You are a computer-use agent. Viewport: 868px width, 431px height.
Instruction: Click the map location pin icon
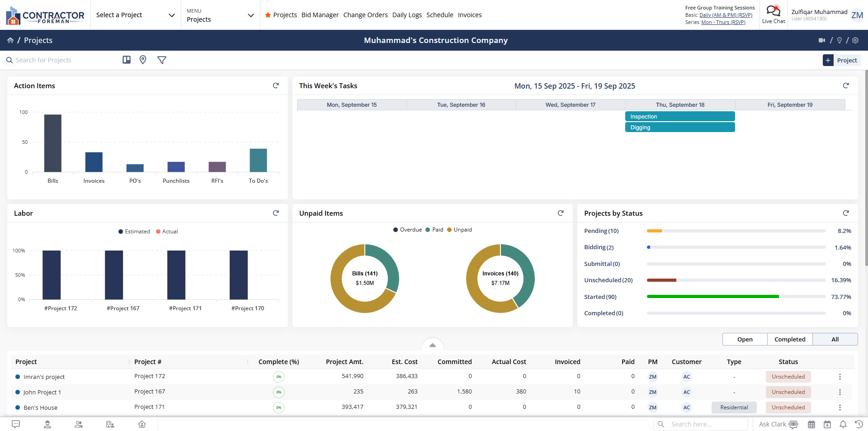143,60
